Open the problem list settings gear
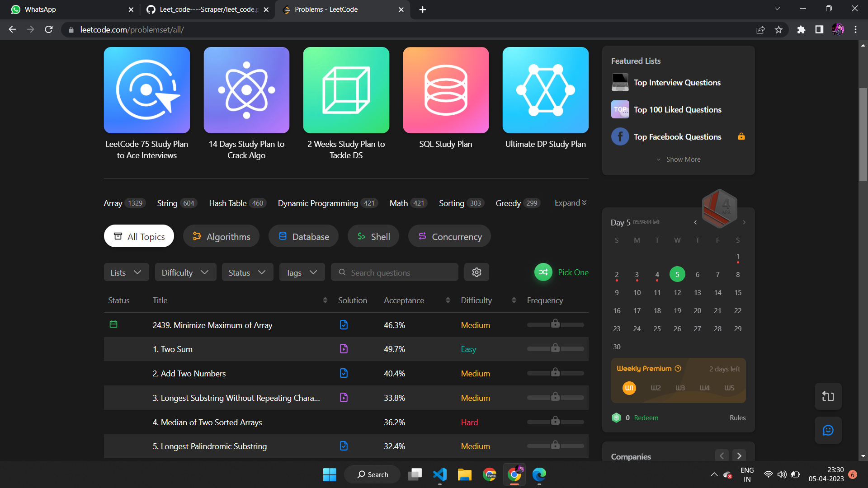The width and height of the screenshot is (868, 488). (x=476, y=272)
